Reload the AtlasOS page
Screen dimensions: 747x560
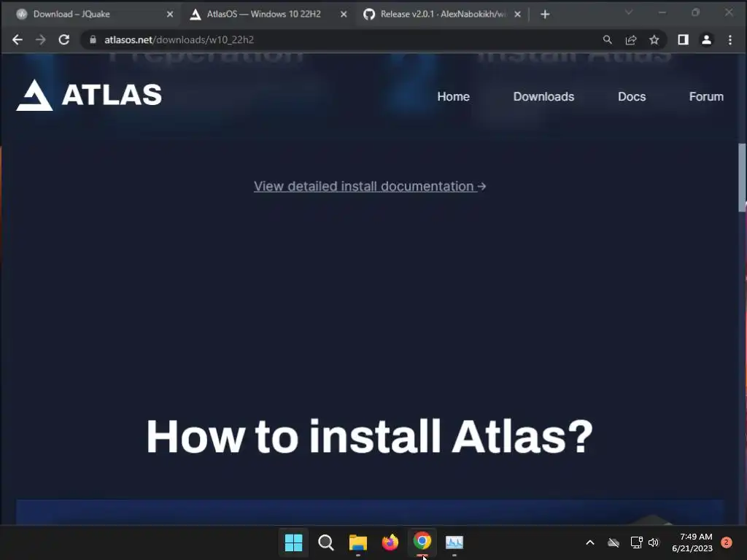click(x=64, y=40)
